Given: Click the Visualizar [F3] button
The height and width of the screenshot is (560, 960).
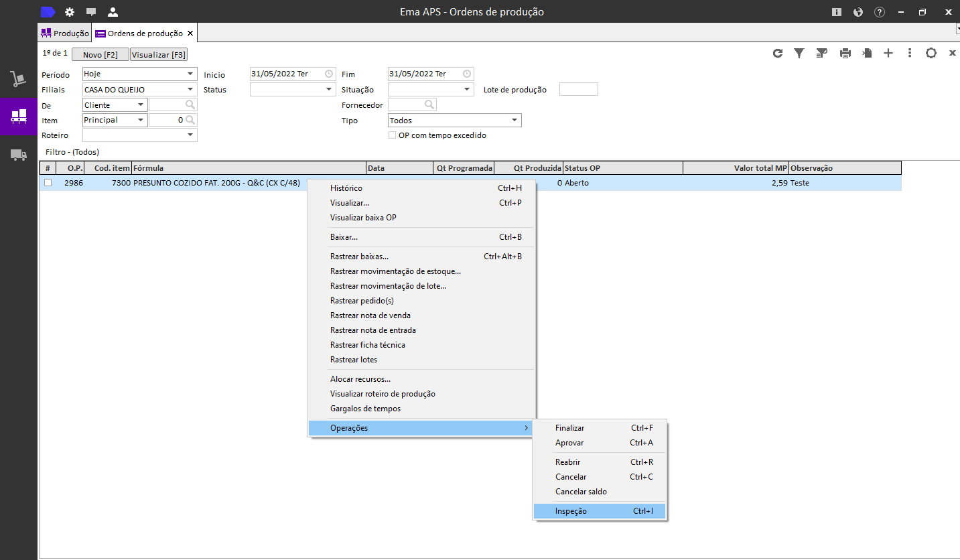Looking at the screenshot, I should (x=159, y=55).
